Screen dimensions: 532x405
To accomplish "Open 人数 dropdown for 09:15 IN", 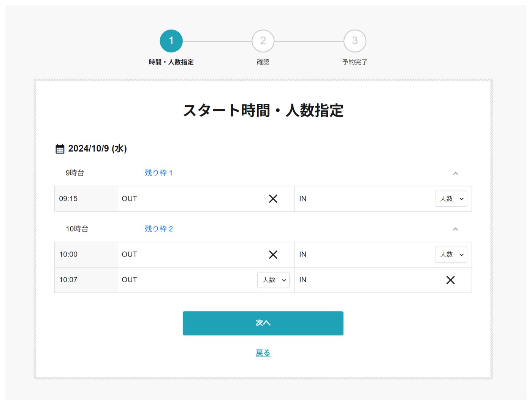I will click(451, 199).
